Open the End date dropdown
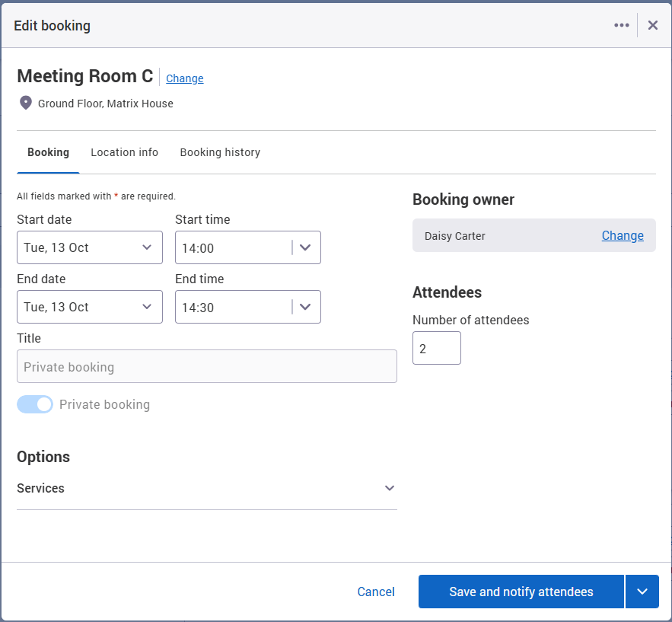Screen dimensions: 672x622 tap(90, 307)
